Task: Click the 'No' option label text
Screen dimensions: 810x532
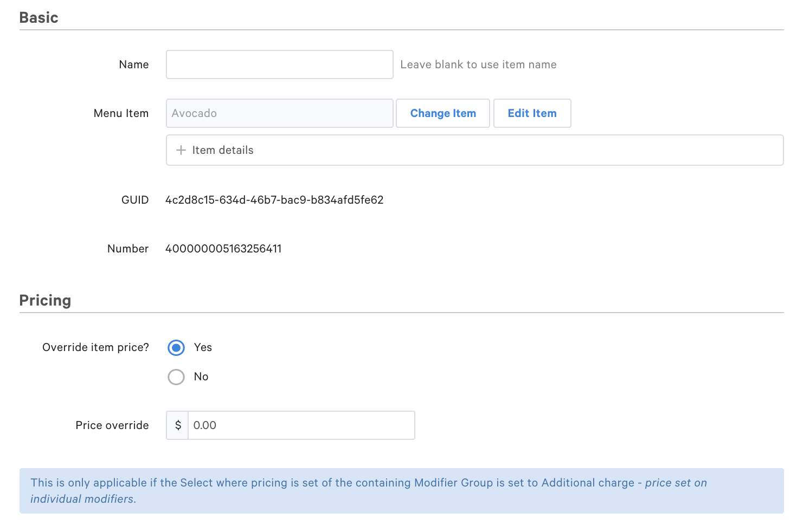Action: pos(201,377)
